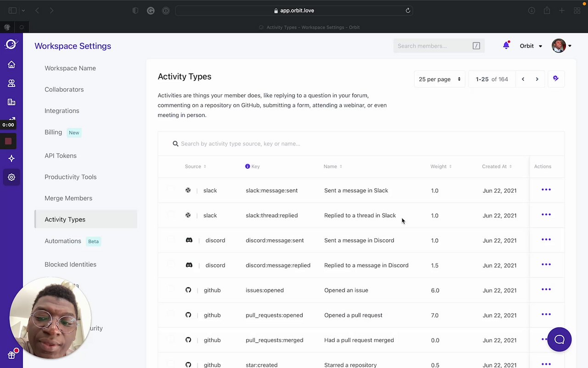
Task: Go to Home via sidebar house icon
Action: [11, 65]
